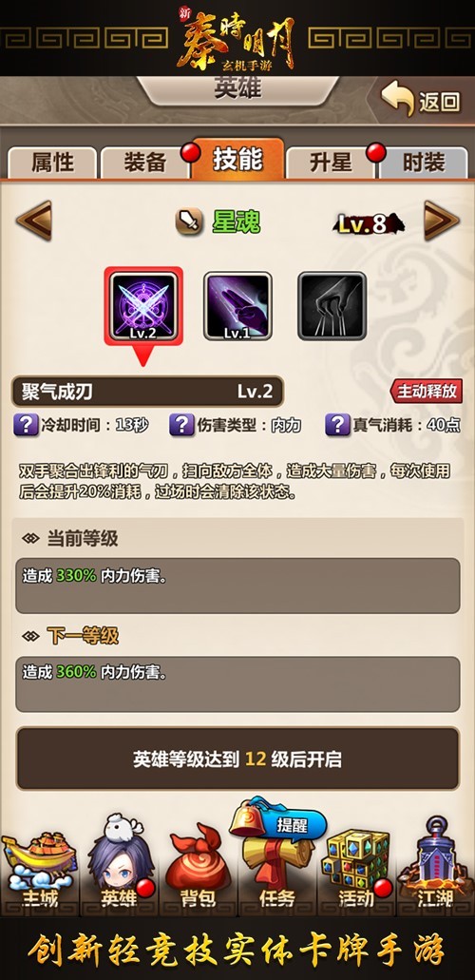Show help for 伤害类型 question mark
475x980 pixels.
tap(181, 425)
